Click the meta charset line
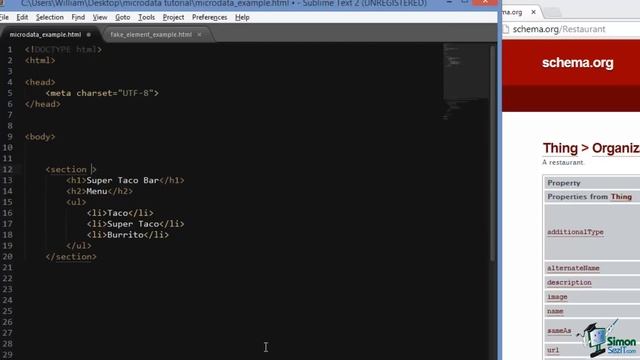The height and width of the screenshot is (360, 640). (102, 93)
